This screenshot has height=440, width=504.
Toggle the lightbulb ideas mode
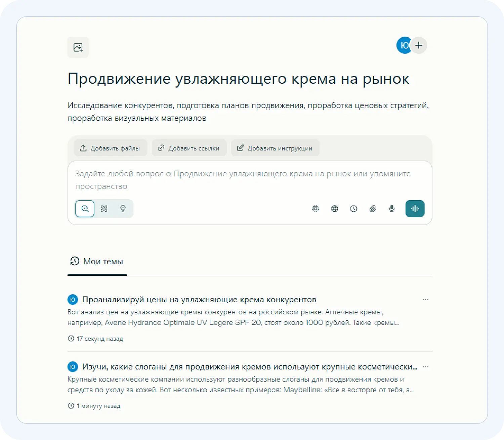pyautogui.click(x=123, y=209)
